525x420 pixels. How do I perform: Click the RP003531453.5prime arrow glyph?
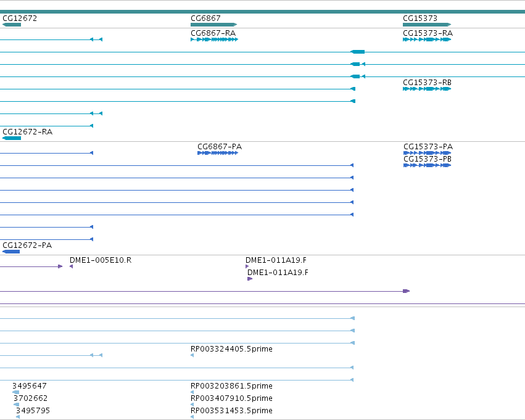tap(192, 417)
